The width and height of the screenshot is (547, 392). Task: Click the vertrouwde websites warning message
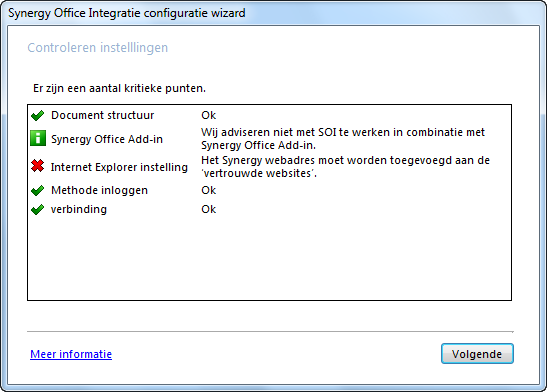click(345, 166)
